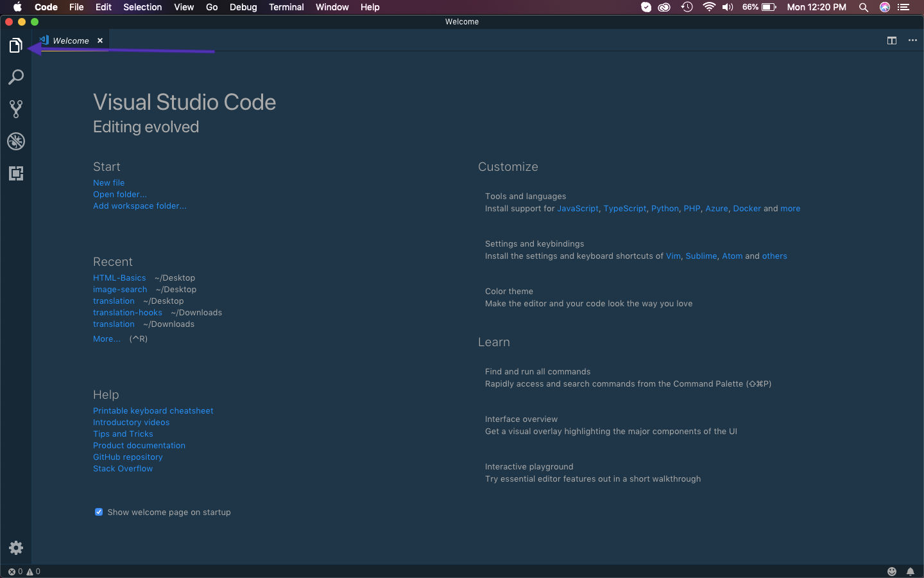The image size is (924, 578).
Task: Open the Interface overview
Action: [x=611, y=425]
